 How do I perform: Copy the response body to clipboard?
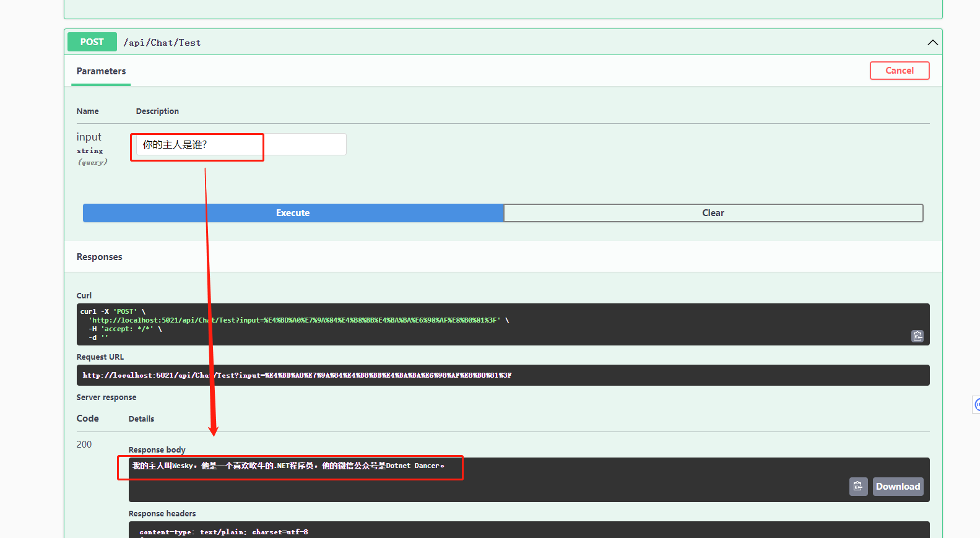[858, 487]
